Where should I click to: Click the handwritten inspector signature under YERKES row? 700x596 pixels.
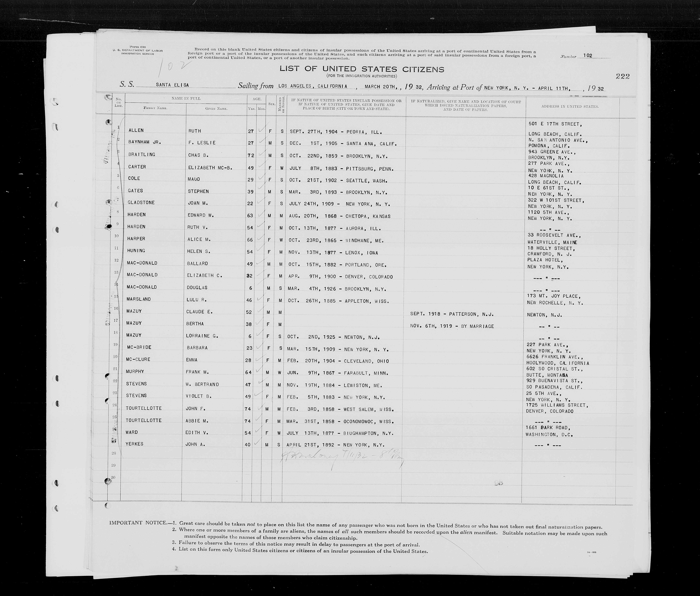(x=343, y=458)
